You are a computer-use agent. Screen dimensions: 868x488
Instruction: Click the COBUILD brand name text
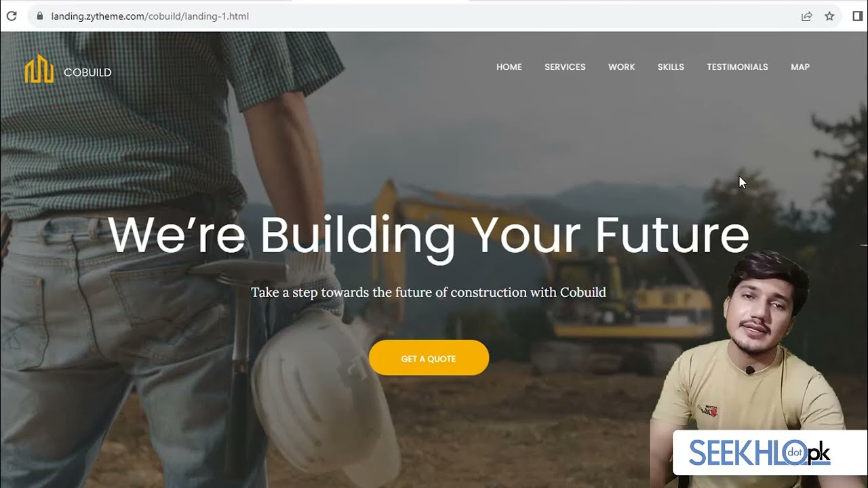(87, 73)
